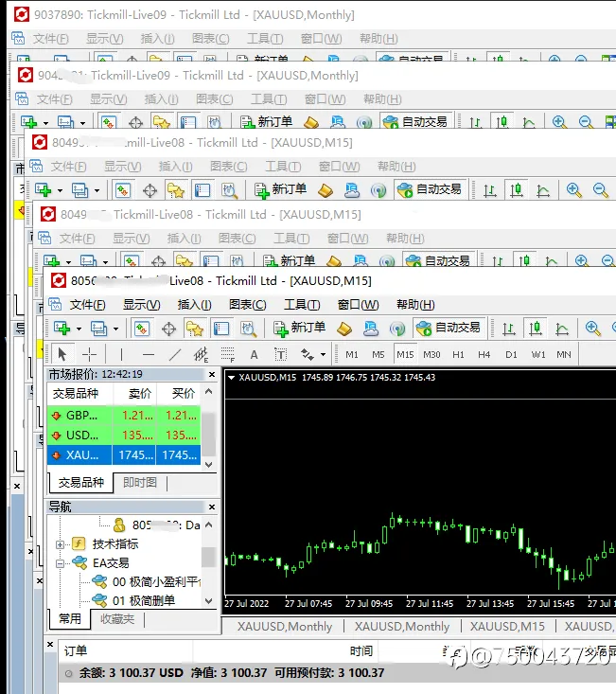Open profiles dropdown in the second-from-front 8049 Live08 M15 window
The image size is (616, 694).
click(105, 261)
